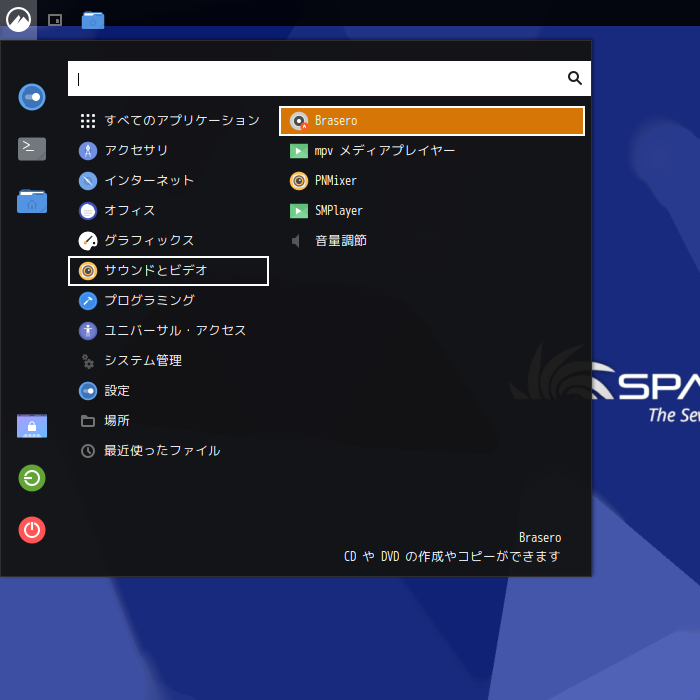Click the orange speaker icon beside サウンドとビデオ

click(x=88, y=271)
